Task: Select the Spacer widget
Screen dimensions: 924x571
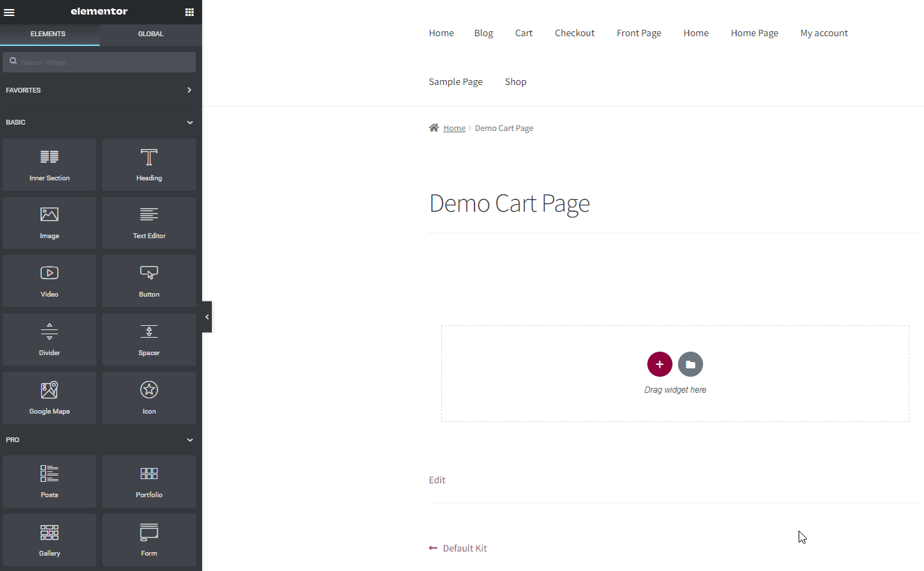Action: click(x=149, y=339)
